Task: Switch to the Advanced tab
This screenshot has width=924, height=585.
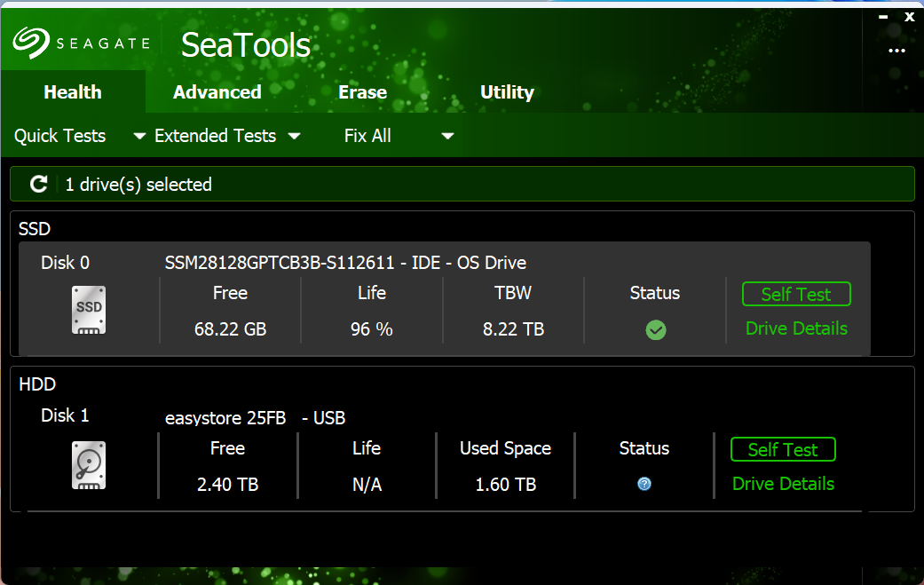Action: (217, 91)
